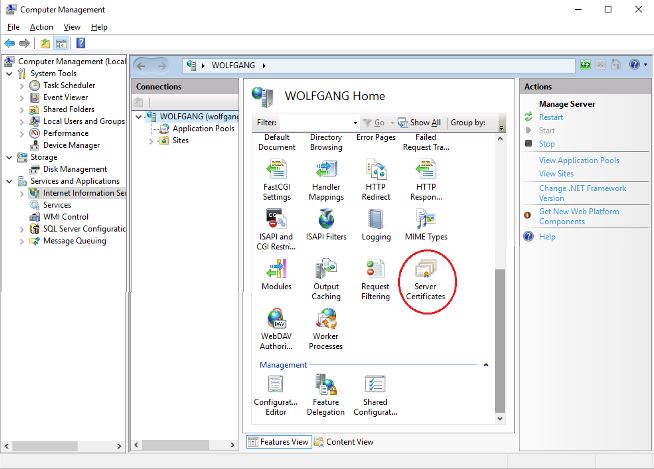Select Application Pools in Connections
The height and width of the screenshot is (469, 654).
tap(204, 129)
